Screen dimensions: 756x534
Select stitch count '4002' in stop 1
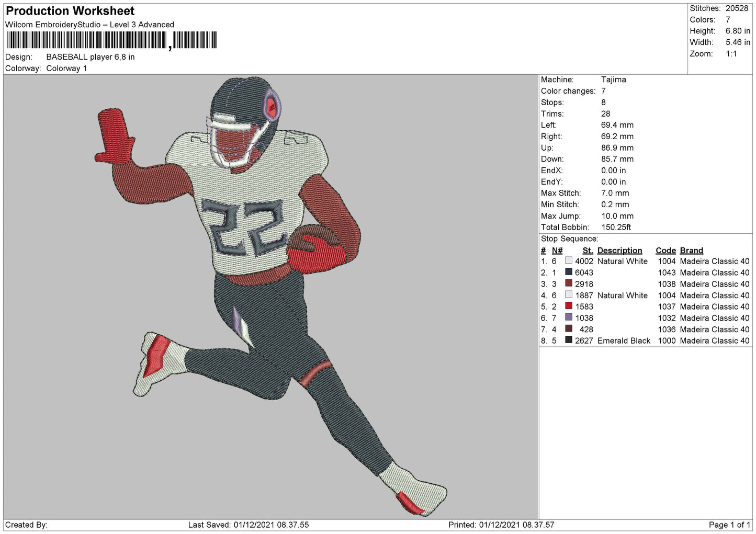point(584,261)
